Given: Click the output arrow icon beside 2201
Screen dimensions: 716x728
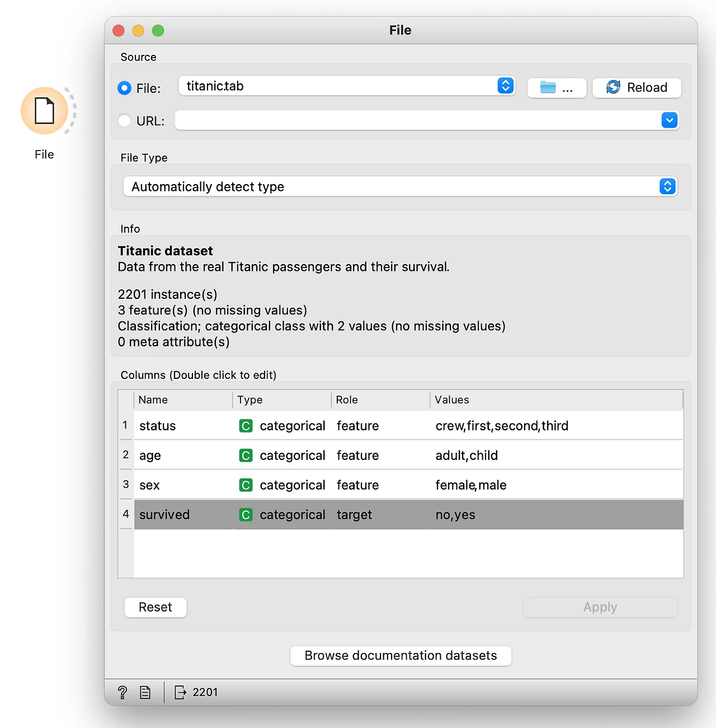Looking at the screenshot, I should [x=181, y=693].
